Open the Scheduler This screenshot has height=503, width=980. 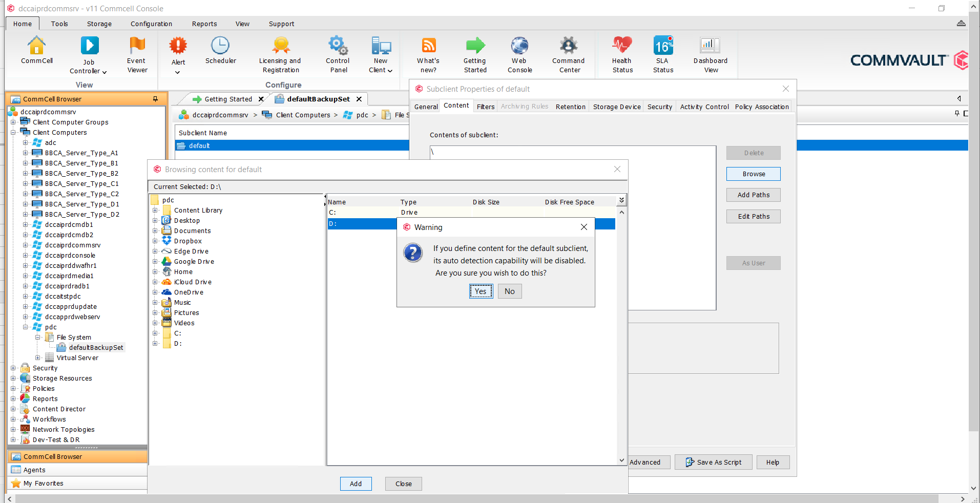pos(221,50)
